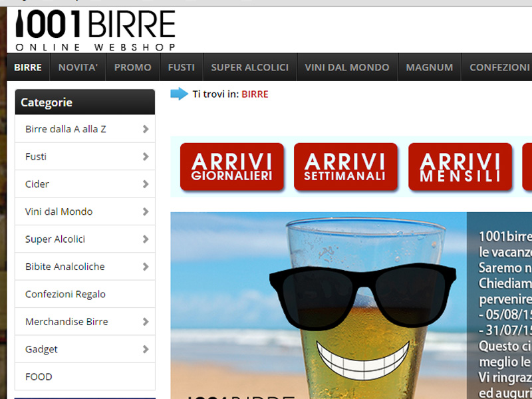Click the red BIRRE breadcrumb link
The image size is (532, 399).
[x=255, y=94]
